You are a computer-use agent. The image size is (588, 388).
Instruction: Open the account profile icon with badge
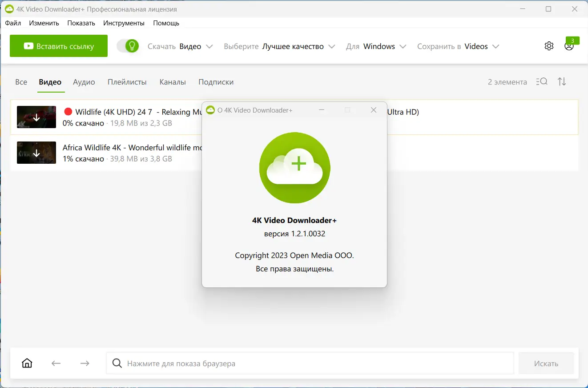[x=569, y=46]
